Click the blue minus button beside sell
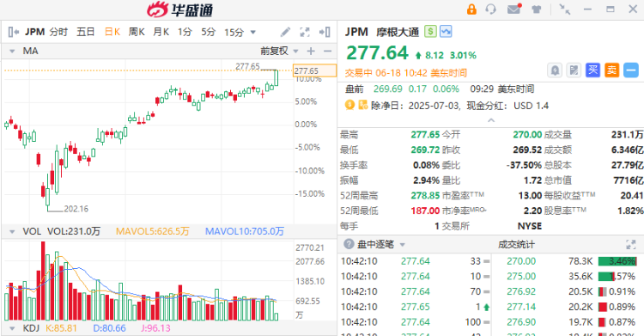Viewport: 644px width, 336px height. (x=631, y=70)
